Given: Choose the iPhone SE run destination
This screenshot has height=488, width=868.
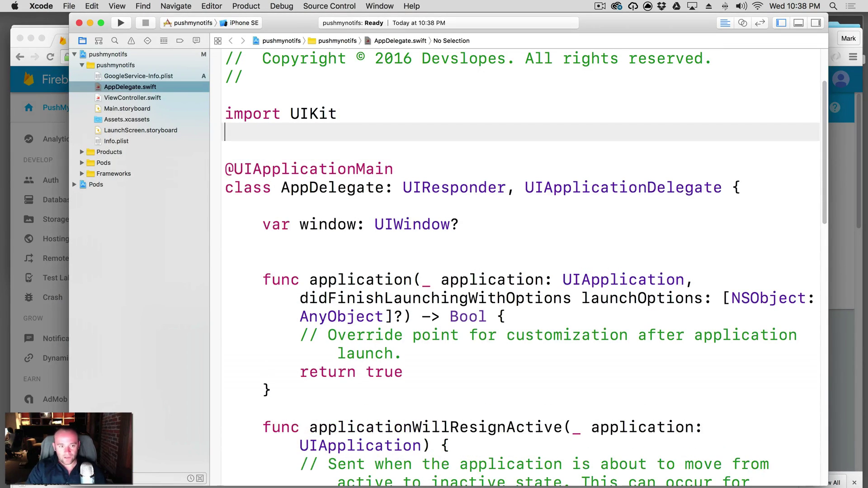Looking at the screenshot, I should [x=240, y=23].
